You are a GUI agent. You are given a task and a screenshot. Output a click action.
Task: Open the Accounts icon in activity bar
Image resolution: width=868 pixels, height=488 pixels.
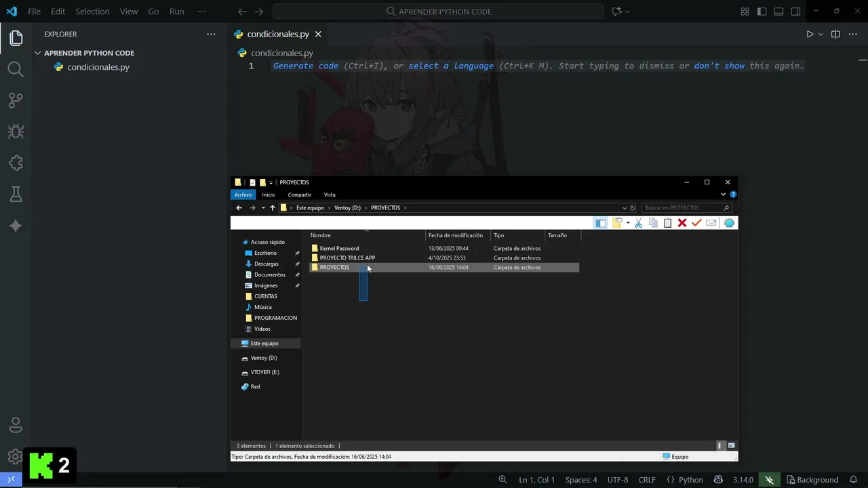pos(16,426)
